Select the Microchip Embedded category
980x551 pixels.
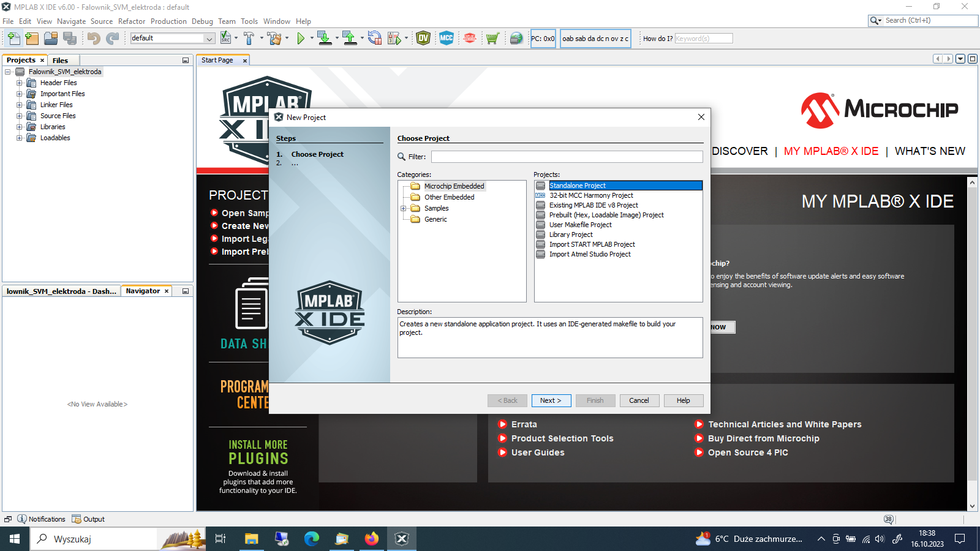click(x=454, y=186)
